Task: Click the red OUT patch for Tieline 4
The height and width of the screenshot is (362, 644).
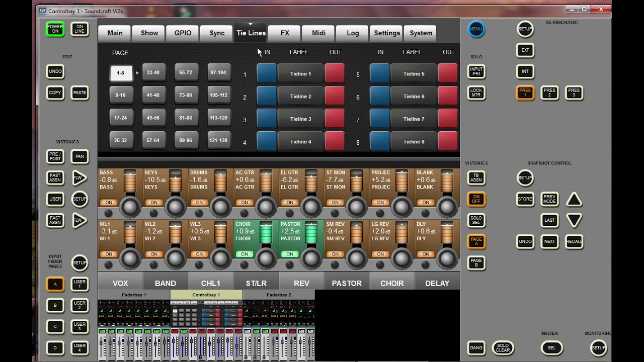Action: coord(335,141)
